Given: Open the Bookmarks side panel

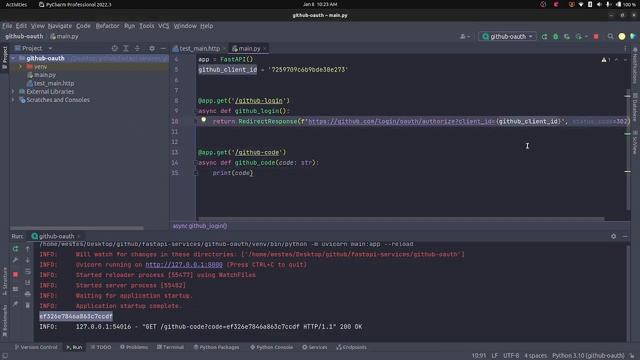Looking at the screenshot, I should pos(5,320).
